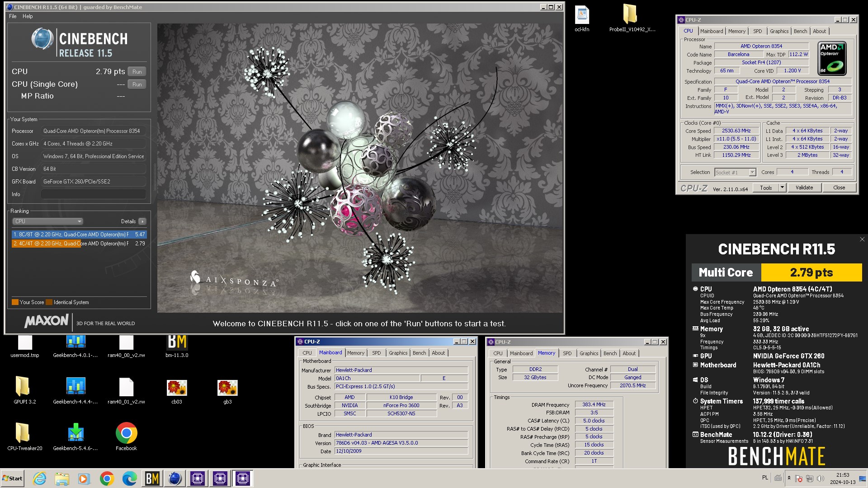
Task: Expand the Ranking CPU dropdown in Cinebench
Action: (x=47, y=221)
